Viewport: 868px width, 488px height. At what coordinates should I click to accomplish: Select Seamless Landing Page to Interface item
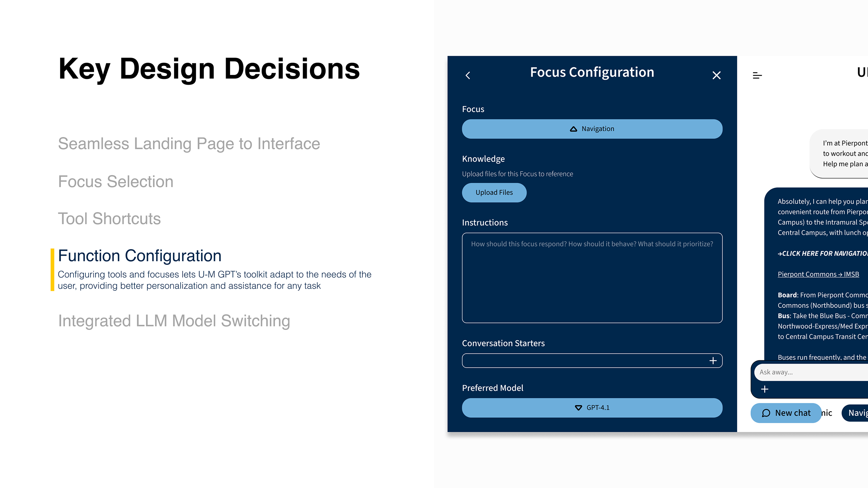point(189,143)
